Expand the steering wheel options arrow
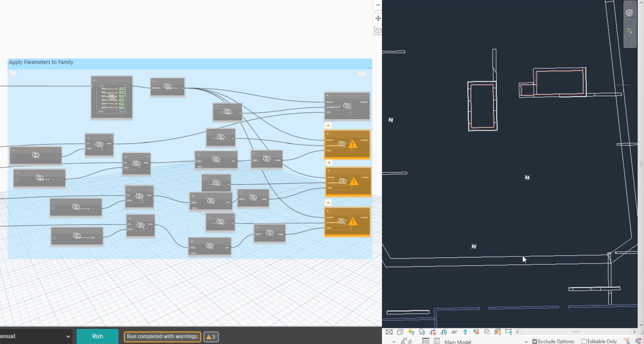 630,22
